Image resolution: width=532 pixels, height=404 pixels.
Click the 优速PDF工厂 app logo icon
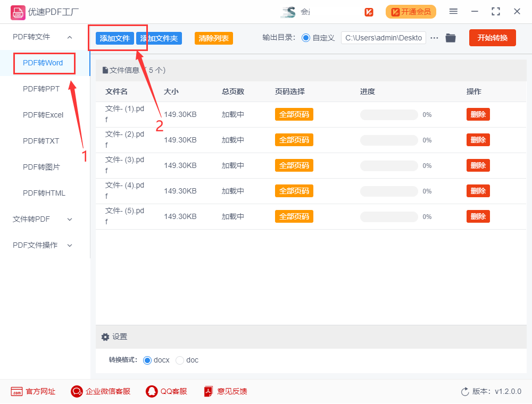pyautogui.click(x=18, y=13)
